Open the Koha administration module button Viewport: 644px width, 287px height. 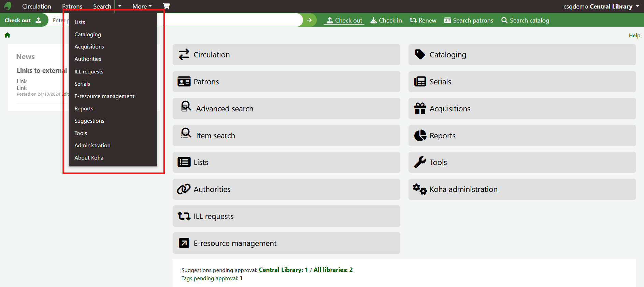point(522,189)
